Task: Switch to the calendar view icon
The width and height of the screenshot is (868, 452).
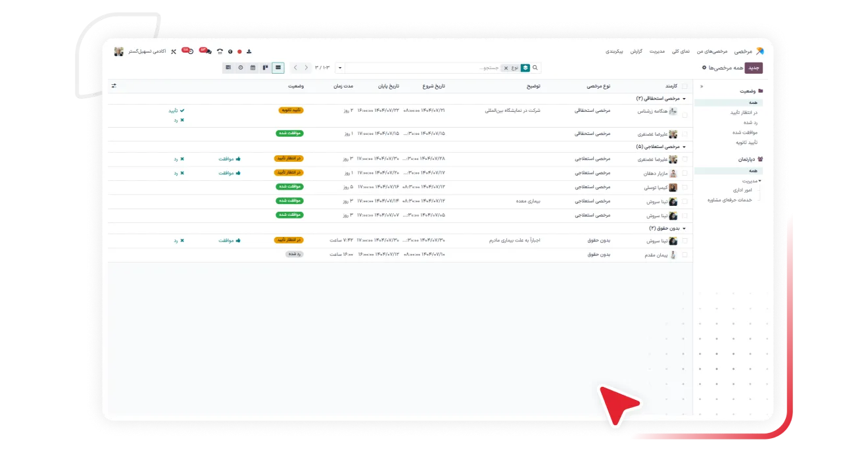Action: (x=253, y=68)
